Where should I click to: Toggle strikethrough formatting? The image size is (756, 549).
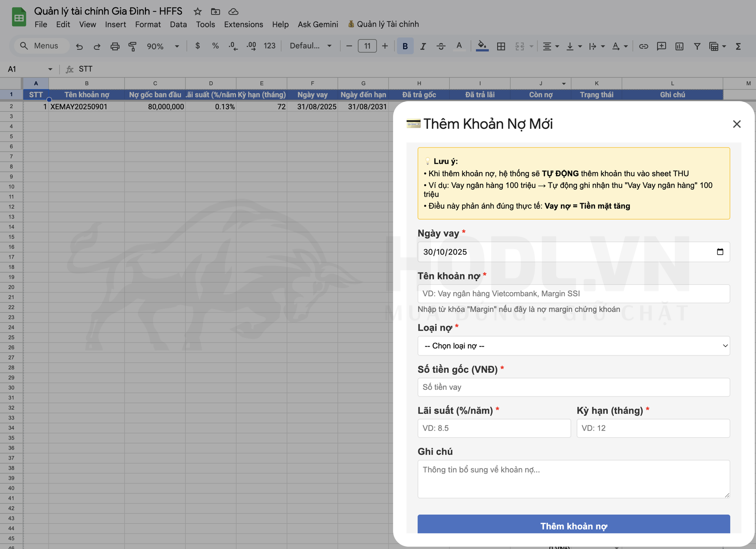pyautogui.click(x=441, y=46)
